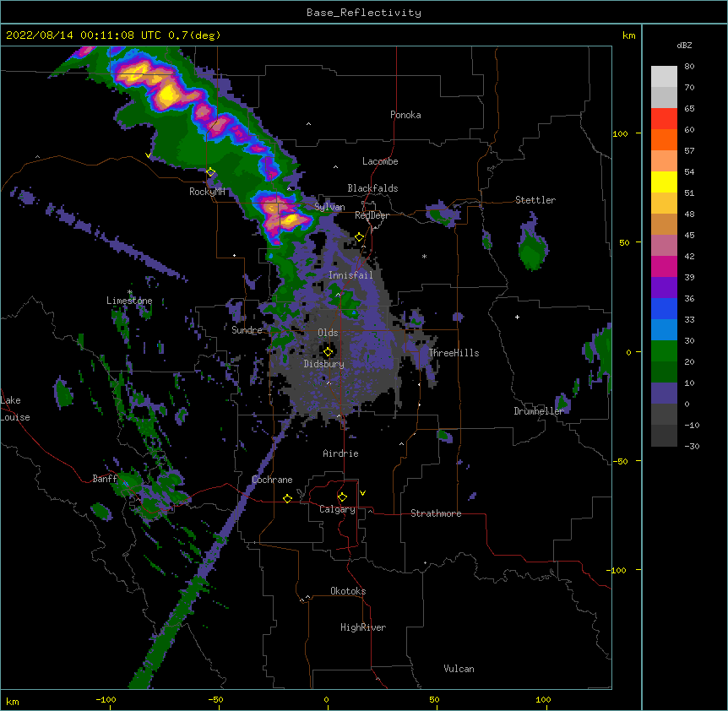Click the RedDeer label
This screenshot has width=728, height=711.
pyautogui.click(x=372, y=215)
